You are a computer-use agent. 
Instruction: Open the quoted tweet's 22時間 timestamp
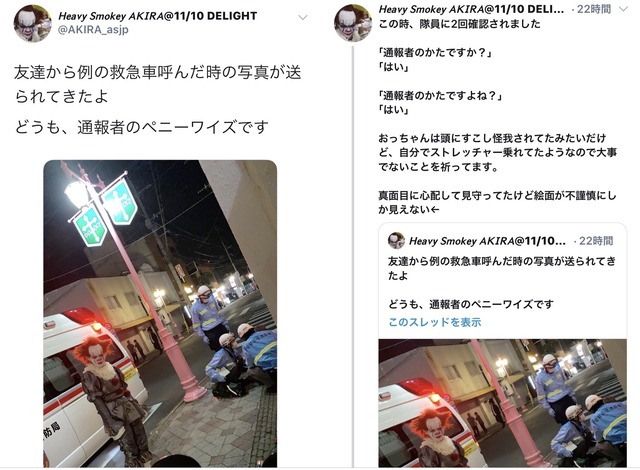coord(596,241)
